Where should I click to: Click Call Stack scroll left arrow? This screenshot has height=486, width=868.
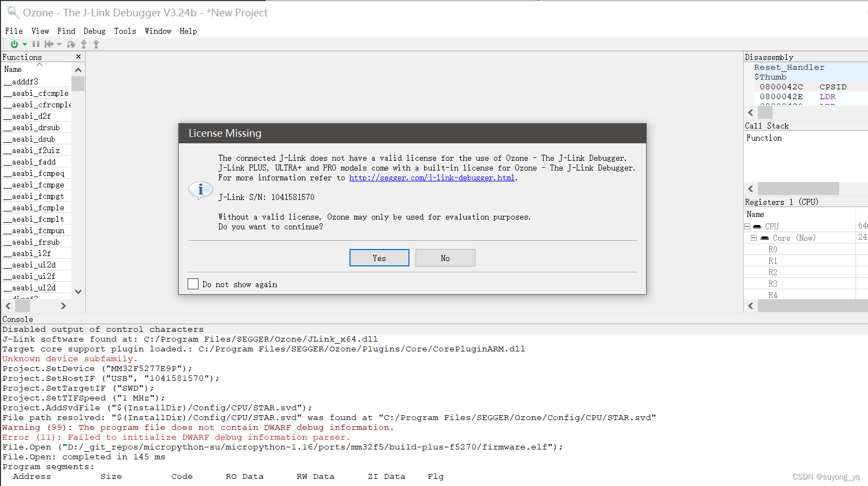pyautogui.click(x=751, y=189)
